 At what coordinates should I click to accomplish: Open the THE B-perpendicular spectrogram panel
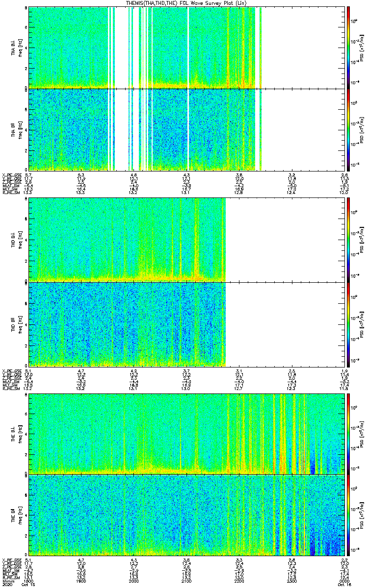click(186, 433)
